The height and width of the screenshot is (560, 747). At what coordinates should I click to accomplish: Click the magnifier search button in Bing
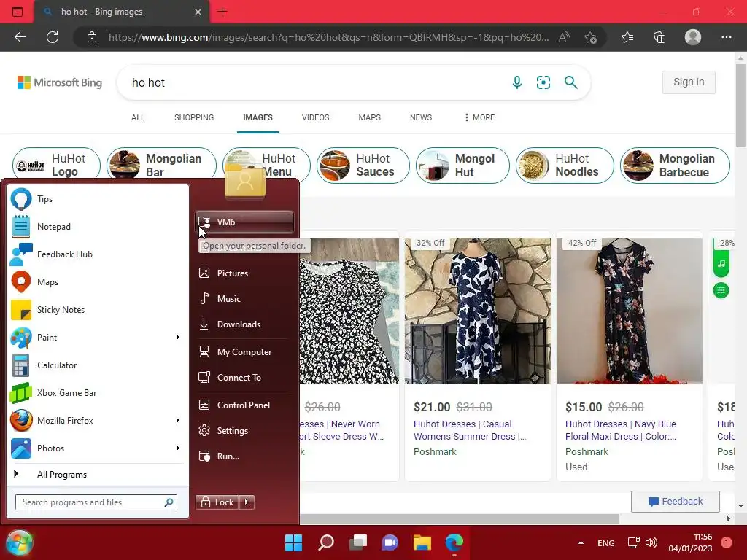[570, 82]
